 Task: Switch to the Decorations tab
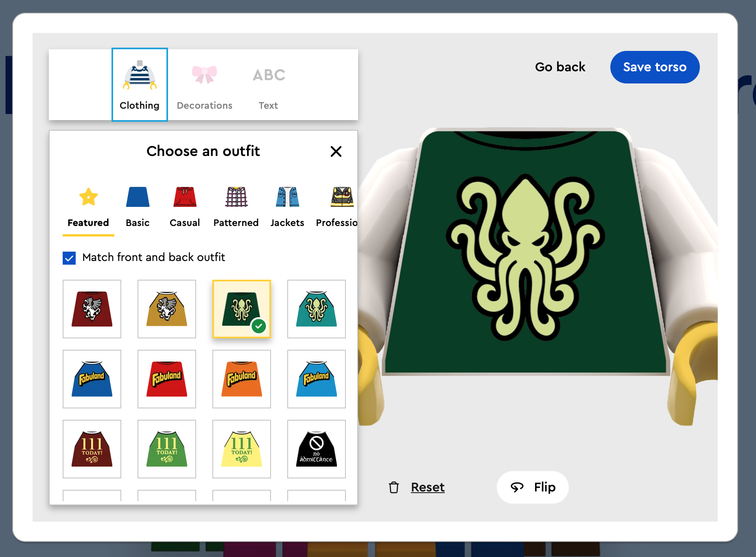[x=205, y=85]
